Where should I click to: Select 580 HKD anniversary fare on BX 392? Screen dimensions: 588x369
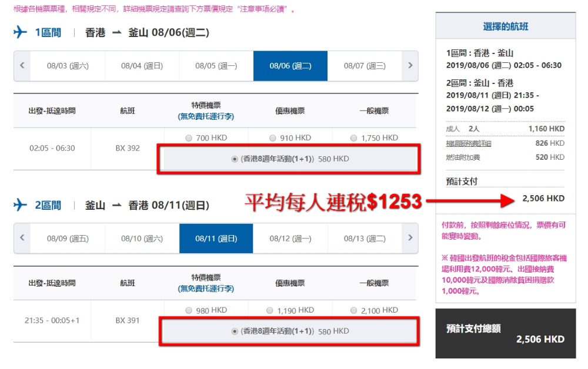[x=235, y=159]
